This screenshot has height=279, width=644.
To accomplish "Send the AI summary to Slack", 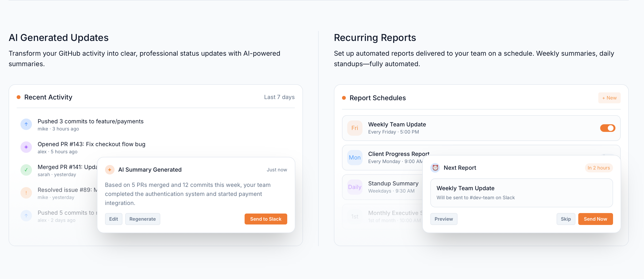I will point(266,219).
